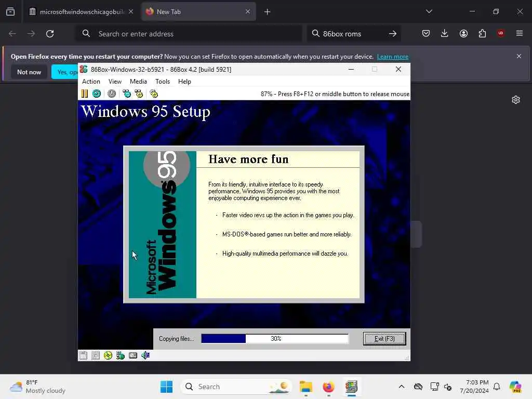Image resolution: width=532 pixels, height=399 pixels.
Task: Open New Tab personalize gear icon
Action: coord(516,100)
